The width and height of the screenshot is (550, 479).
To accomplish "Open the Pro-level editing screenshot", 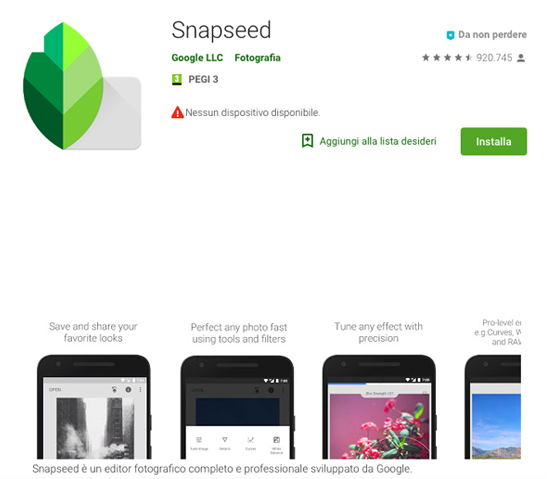I will click(493, 389).
